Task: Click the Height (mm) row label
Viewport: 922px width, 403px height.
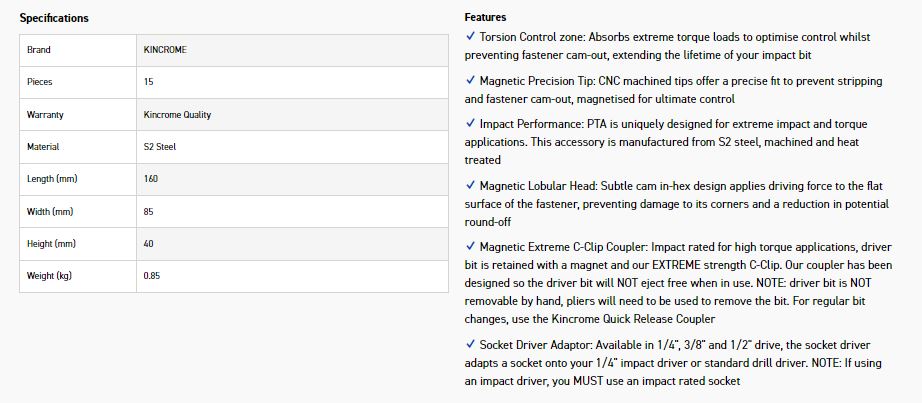Action: click(52, 244)
